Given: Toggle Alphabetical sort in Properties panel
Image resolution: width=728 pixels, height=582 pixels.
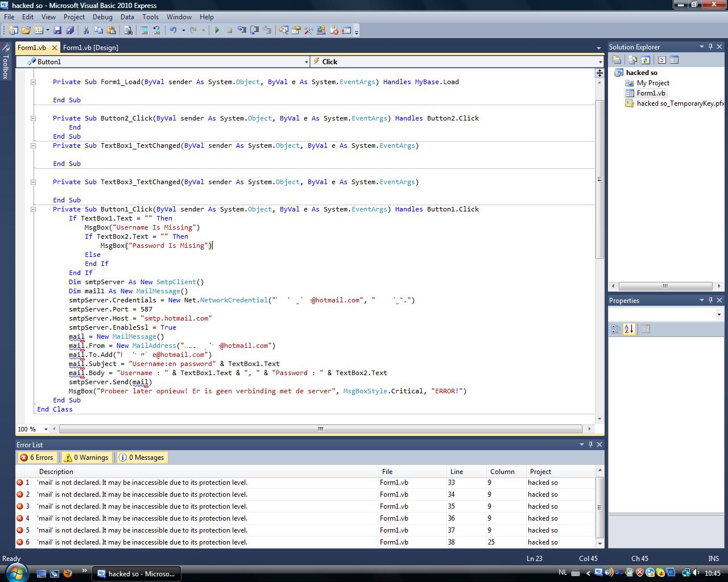Looking at the screenshot, I should pyautogui.click(x=629, y=329).
